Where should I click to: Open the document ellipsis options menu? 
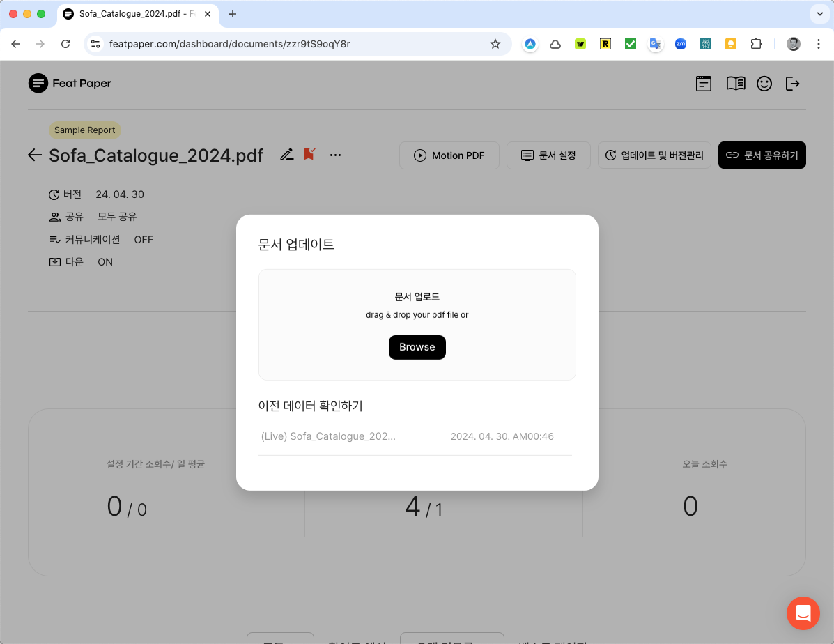pyautogui.click(x=335, y=155)
